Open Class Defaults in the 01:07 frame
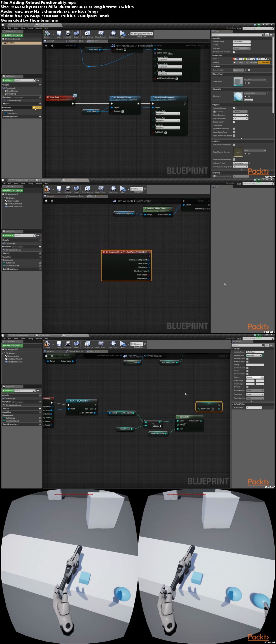276x644 pixels. click(101, 33)
